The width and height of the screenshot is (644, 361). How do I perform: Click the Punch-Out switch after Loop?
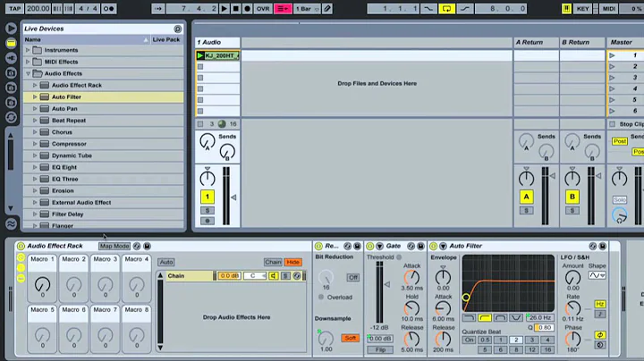click(x=464, y=9)
